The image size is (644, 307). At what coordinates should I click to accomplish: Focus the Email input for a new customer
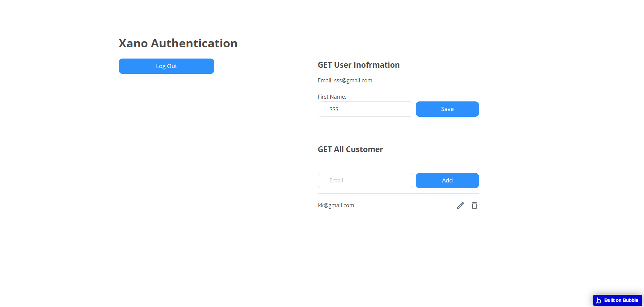click(365, 180)
